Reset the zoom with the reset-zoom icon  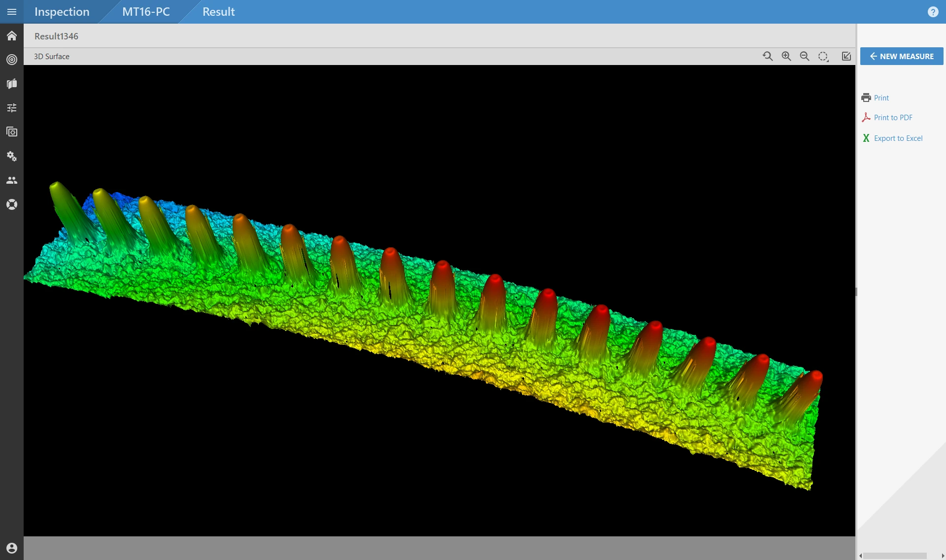click(x=768, y=56)
